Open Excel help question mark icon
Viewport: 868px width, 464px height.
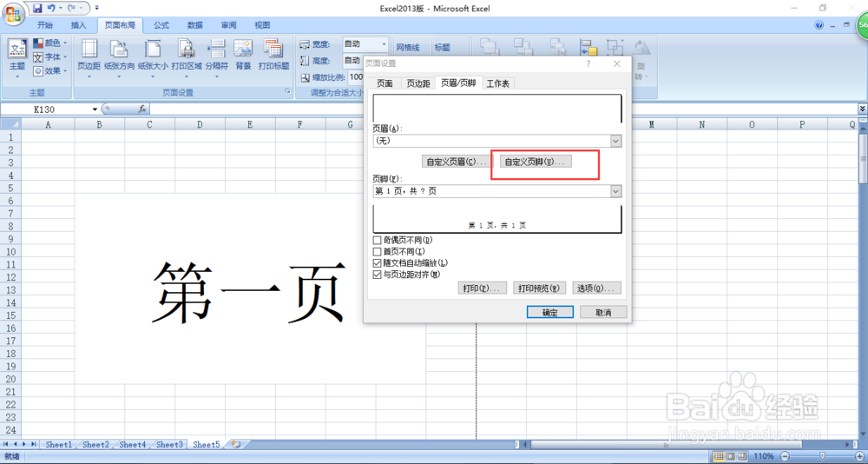point(819,25)
